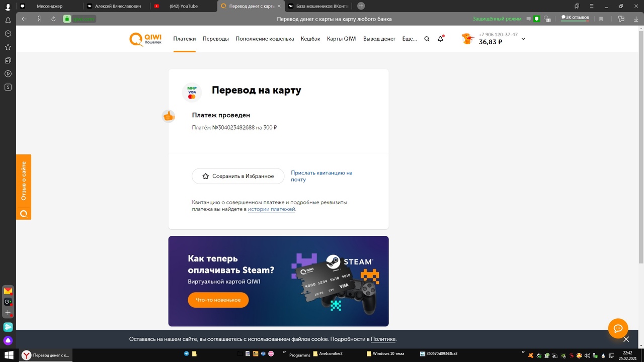Click Прислать квитанцию на почту link
644x362 pixels.
[321, 176]
